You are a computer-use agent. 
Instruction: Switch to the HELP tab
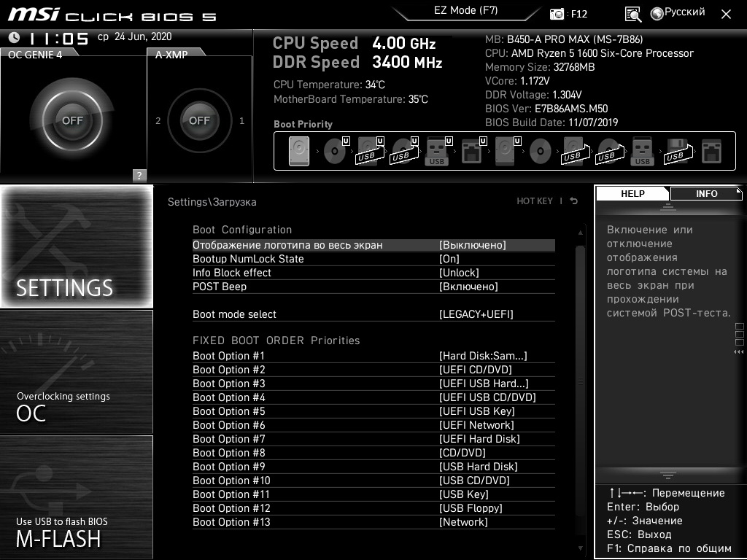pyautogui.click(x=632, y=193)
